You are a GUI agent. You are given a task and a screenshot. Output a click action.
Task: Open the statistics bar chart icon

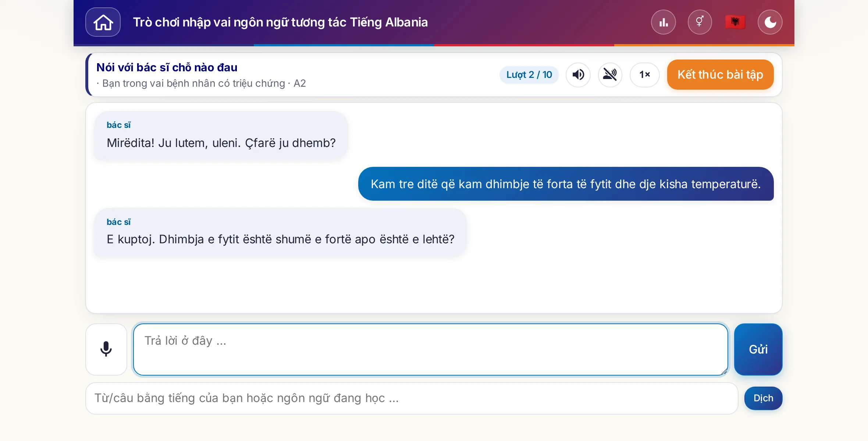coord(664,22)
